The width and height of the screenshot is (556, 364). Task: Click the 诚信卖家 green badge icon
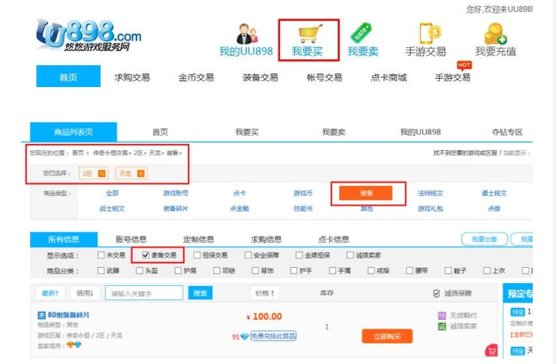coord(442,326)
